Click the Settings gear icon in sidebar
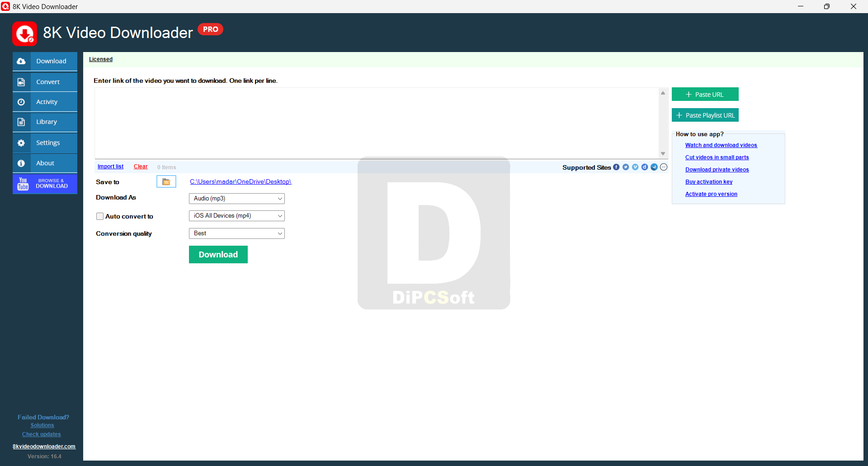This screenshot has height=466, width=868. coord(21,143)
